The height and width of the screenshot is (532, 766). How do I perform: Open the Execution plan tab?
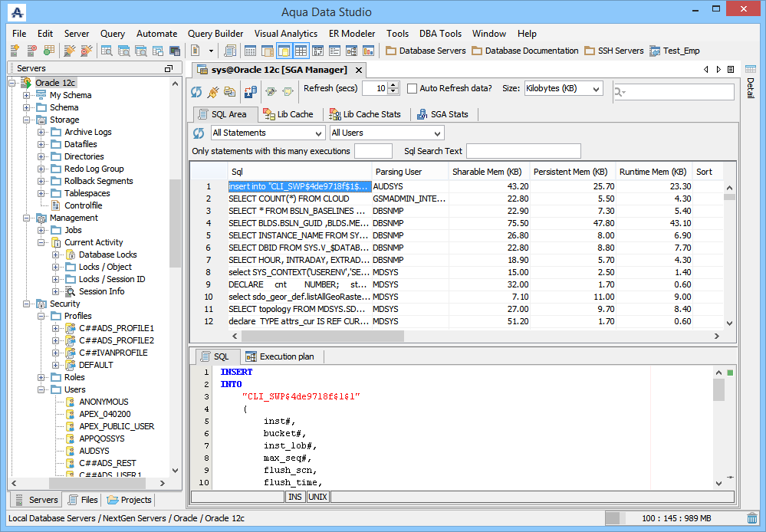pyautogui.click(x=284, y=356)
